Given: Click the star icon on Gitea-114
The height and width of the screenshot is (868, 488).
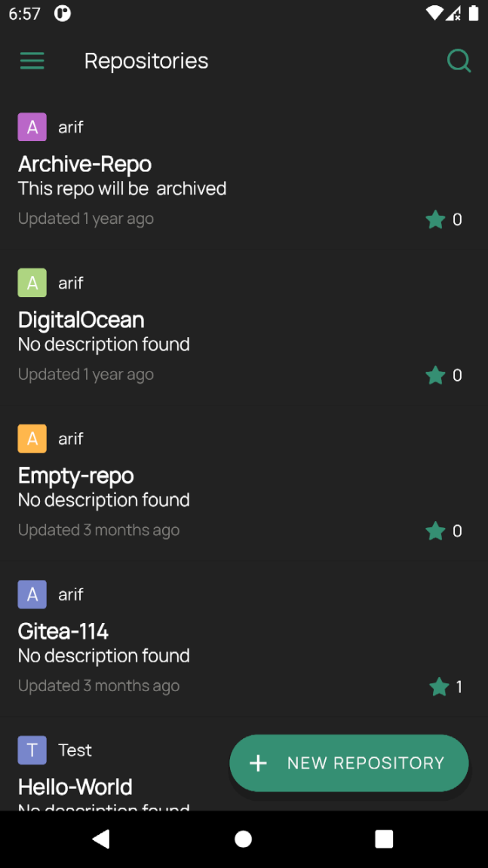Looking at the screenshot, I should pos(438,687).
